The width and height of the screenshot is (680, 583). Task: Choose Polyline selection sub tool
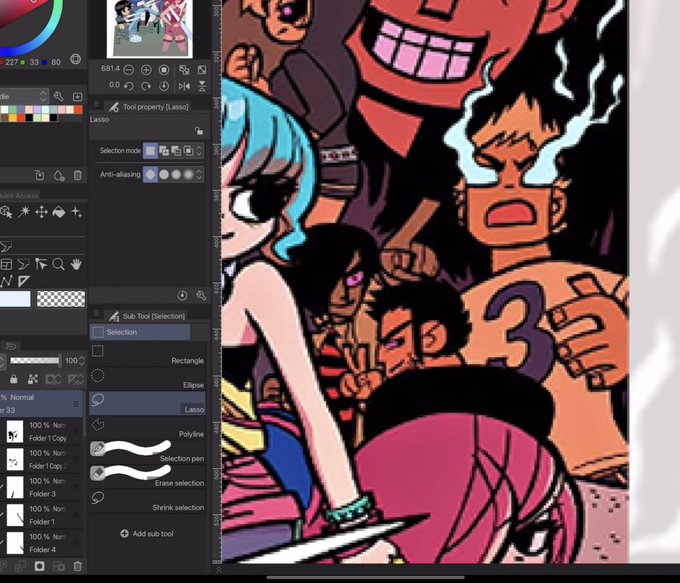(147, 428)
